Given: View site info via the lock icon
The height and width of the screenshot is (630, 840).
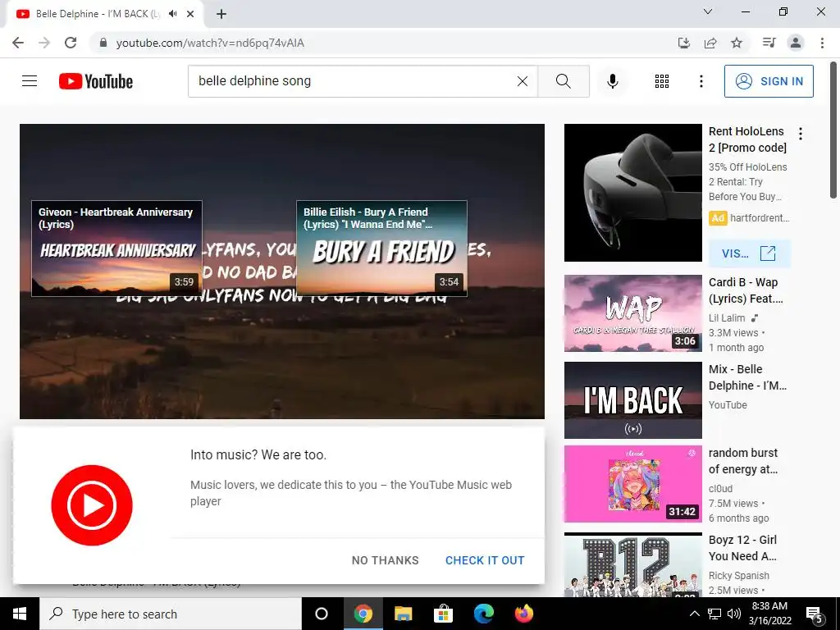Looking at the screenshot, I should pyautogui.click(x=103, y=43).
